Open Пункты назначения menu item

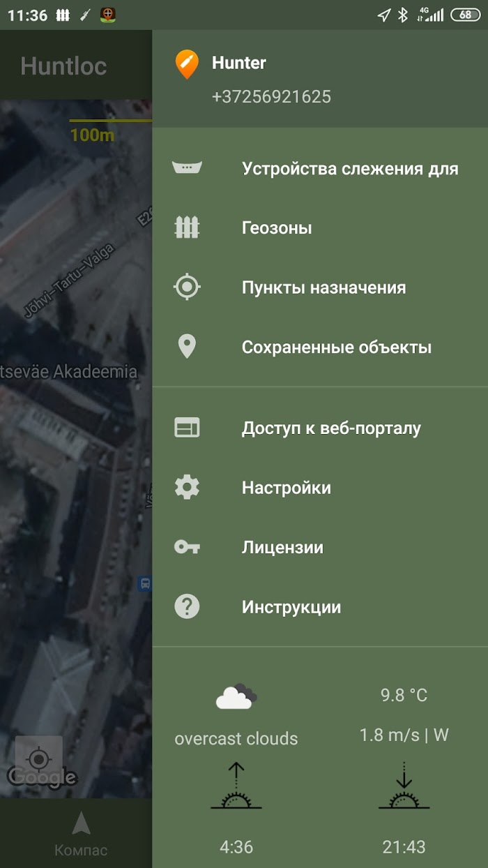click(320, 287)
